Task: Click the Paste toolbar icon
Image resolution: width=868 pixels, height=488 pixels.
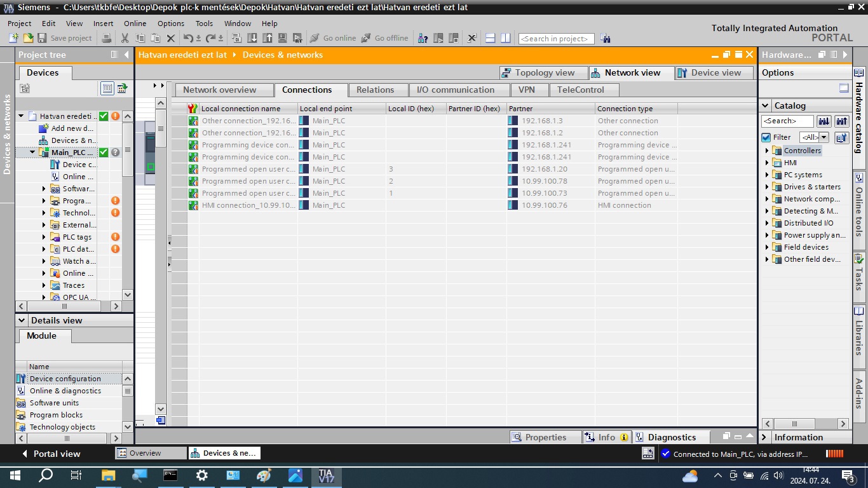Action: 155,38
